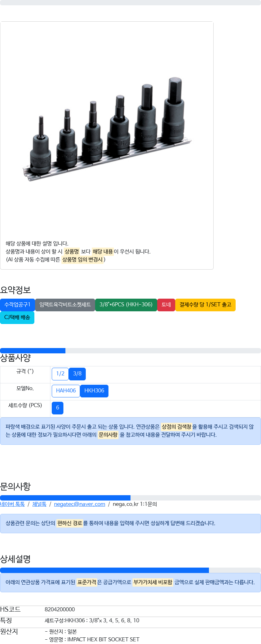Select the 1/2 size option
Screen dimensions: 261x644
(60, 374)
